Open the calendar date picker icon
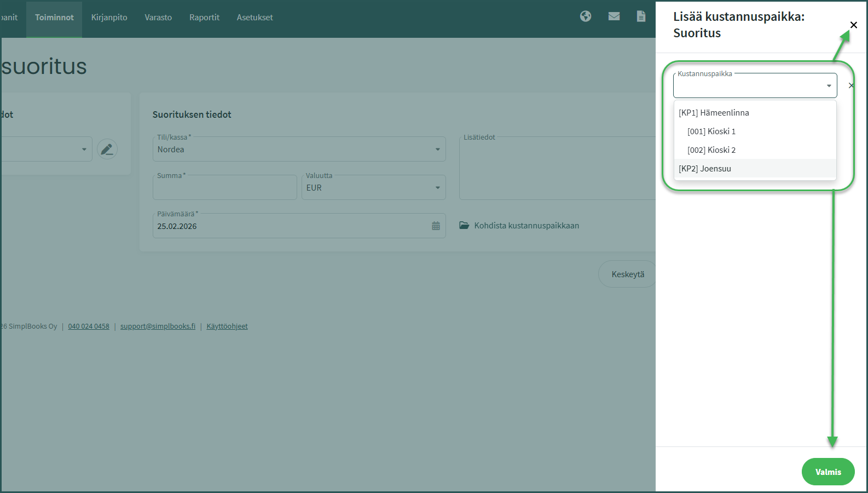This screenshot has width=868, height=493. (x=436, y=226)
